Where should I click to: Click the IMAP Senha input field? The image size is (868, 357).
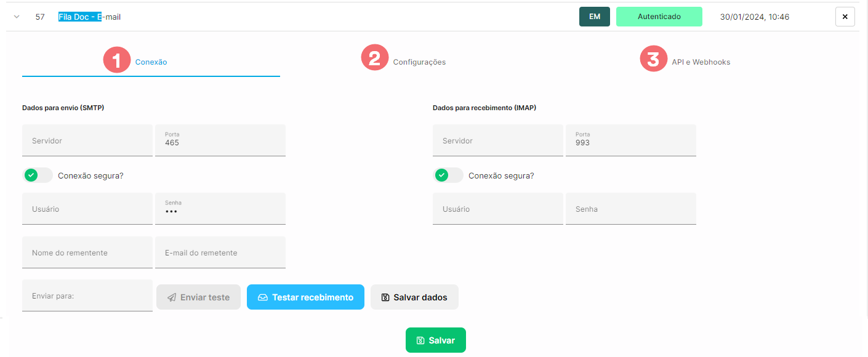pos(631,209)
